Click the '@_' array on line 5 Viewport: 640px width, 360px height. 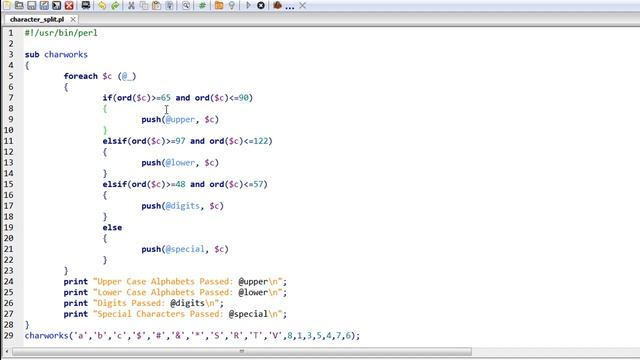pyautogui.click(x=127, y=76)
